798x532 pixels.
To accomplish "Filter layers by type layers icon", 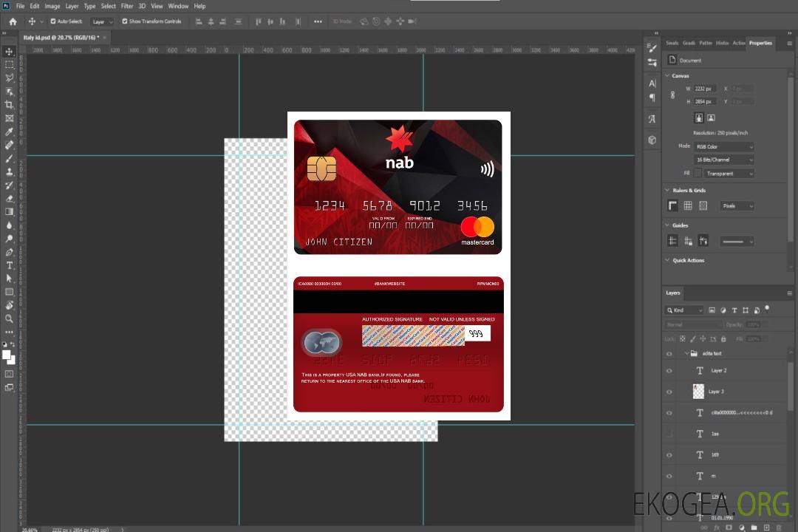I will 734,310.
